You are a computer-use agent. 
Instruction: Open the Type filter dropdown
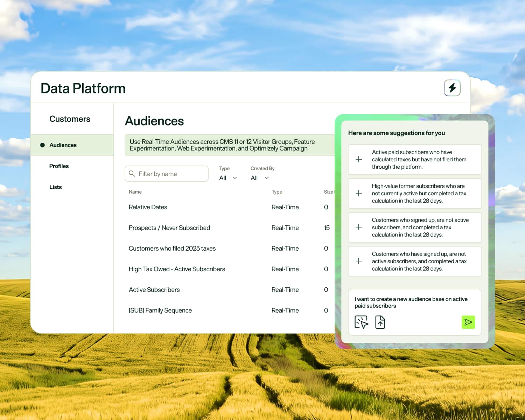(228, 178)
